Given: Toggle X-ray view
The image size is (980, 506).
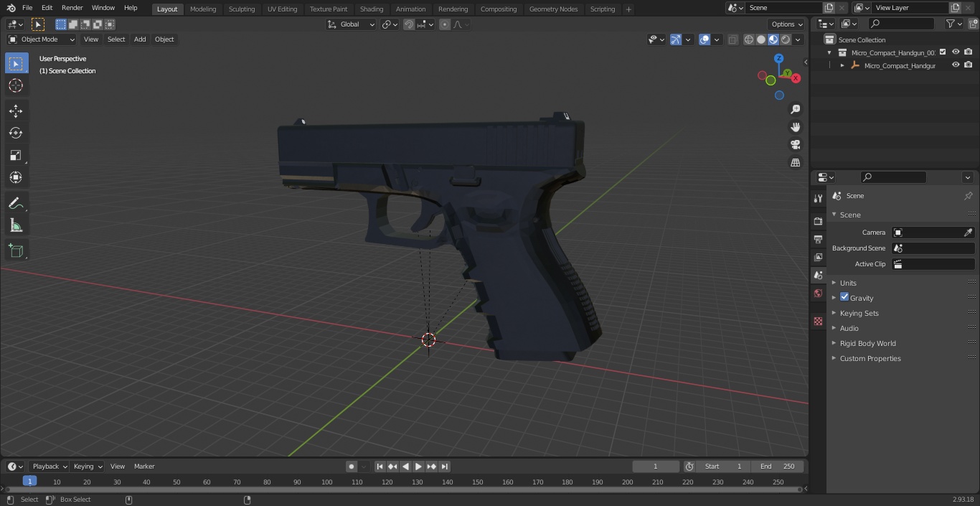Looking at the screenshot, I should (732, 39).
